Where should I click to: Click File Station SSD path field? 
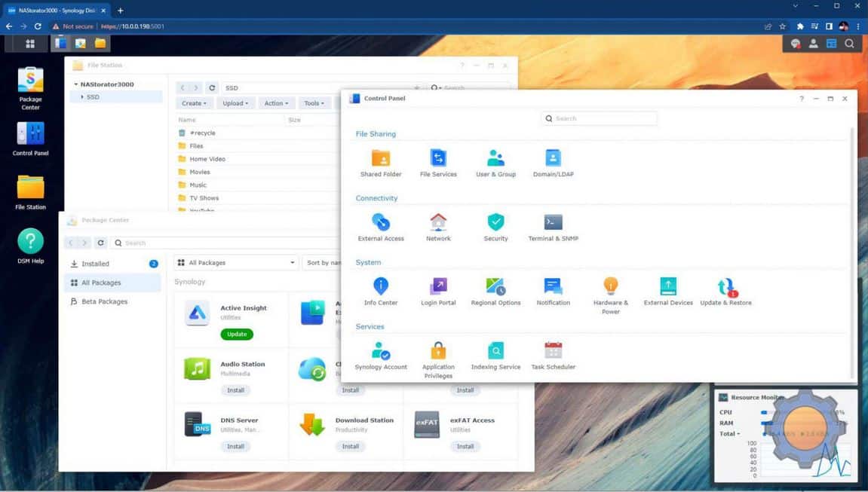(322, 88)
